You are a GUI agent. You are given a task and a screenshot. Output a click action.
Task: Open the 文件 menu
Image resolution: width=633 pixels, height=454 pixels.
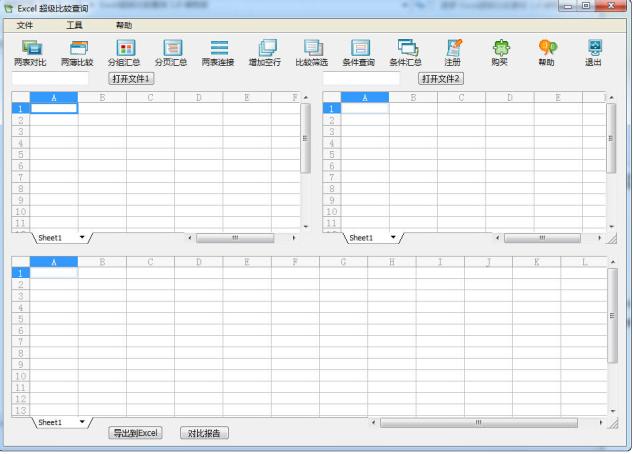[x=25, y=25]
